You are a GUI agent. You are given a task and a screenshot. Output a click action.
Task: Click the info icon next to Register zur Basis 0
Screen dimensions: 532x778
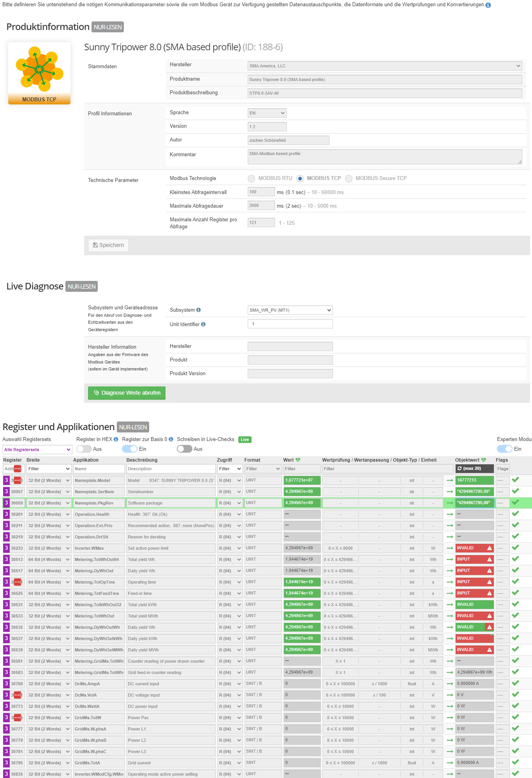tap(171, 439)
